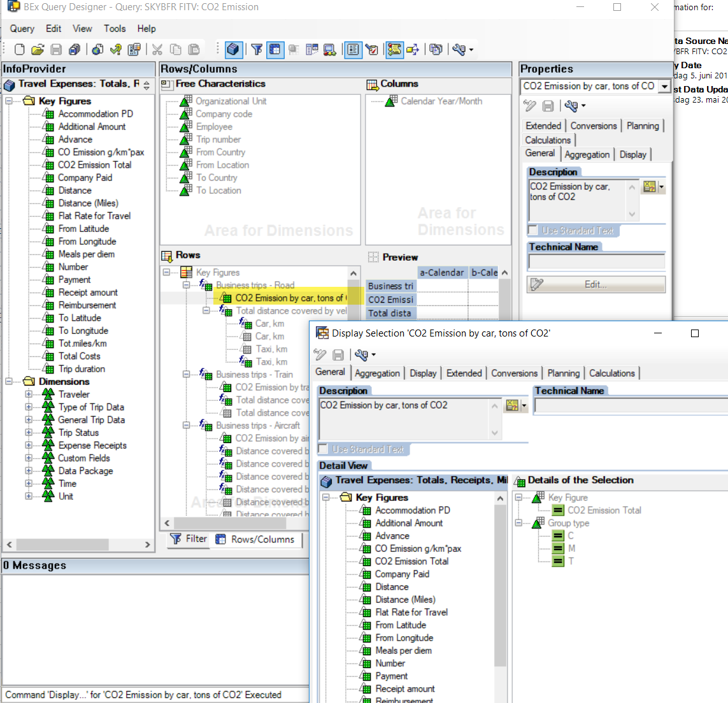Click the Filter funnel toolbar icon
728x703 pixels.
click(x=257, y=49)
